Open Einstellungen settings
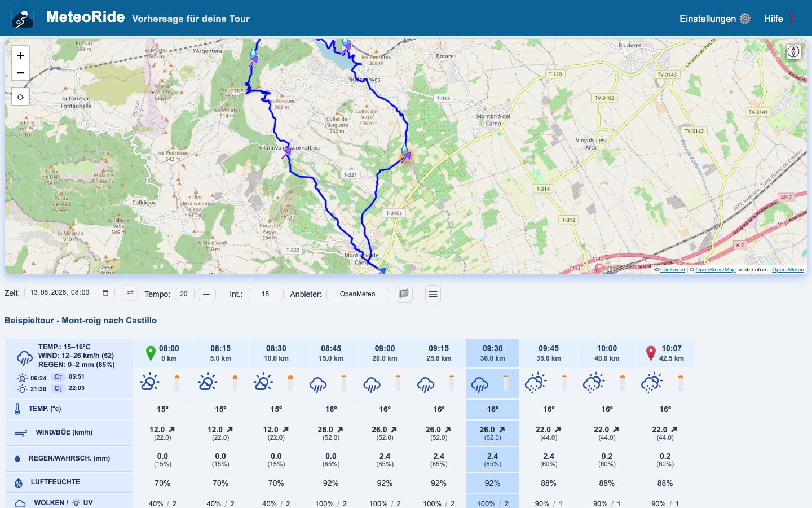The image size is (812, 508). pos(715,19)
